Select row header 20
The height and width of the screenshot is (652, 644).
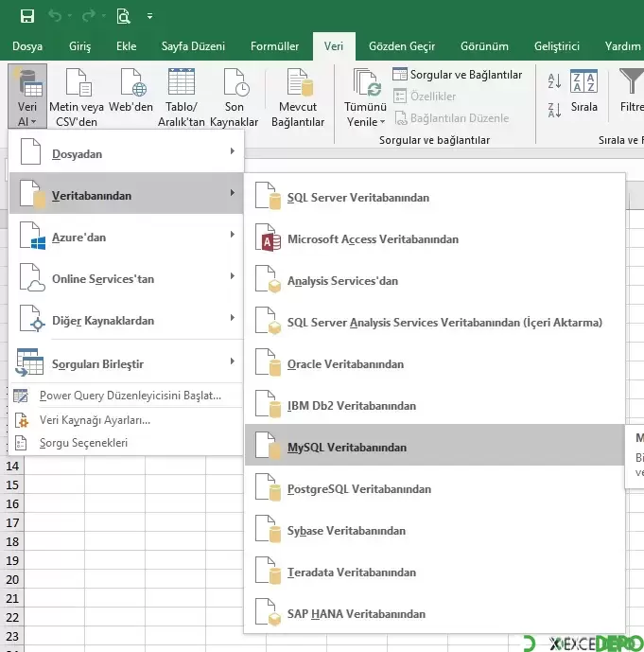(12, 580)
